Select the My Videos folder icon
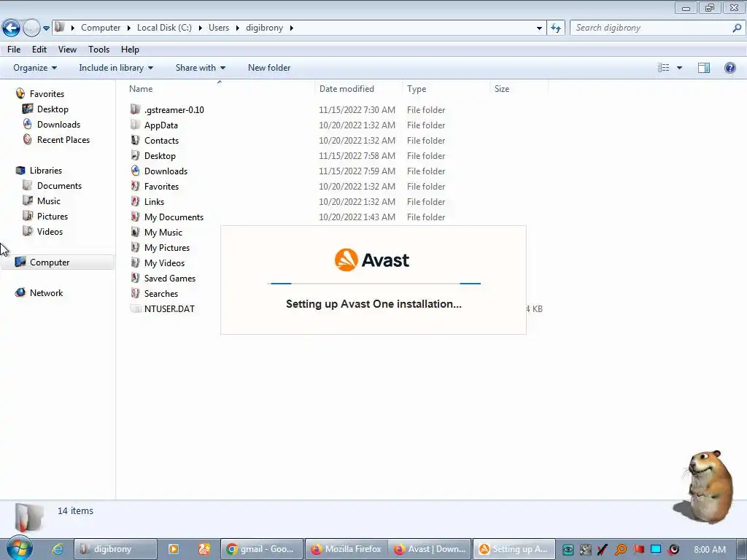747x560 pixels. (x=135, y=262)
